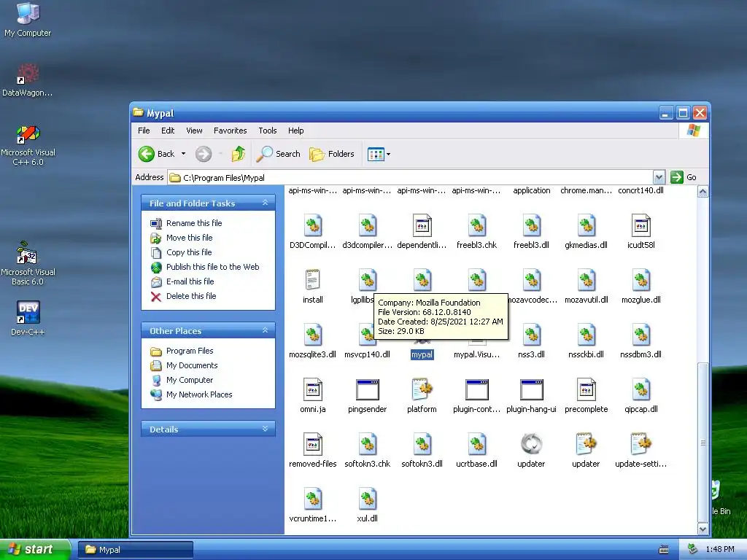This screenshot has height=560, width=747.
Task: Click Publish this file to the Web
Action: point(212,267)
